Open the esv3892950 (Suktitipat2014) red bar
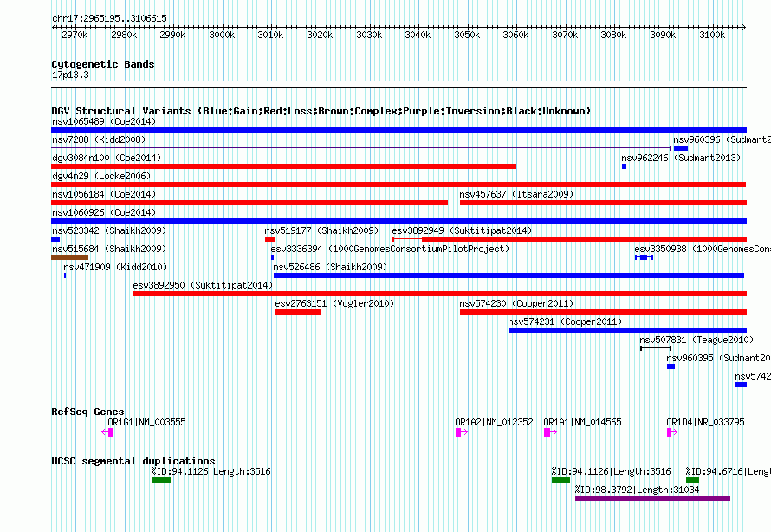Image resolution: width=771 pixels, height=532 pixels. tap(440, 294)
